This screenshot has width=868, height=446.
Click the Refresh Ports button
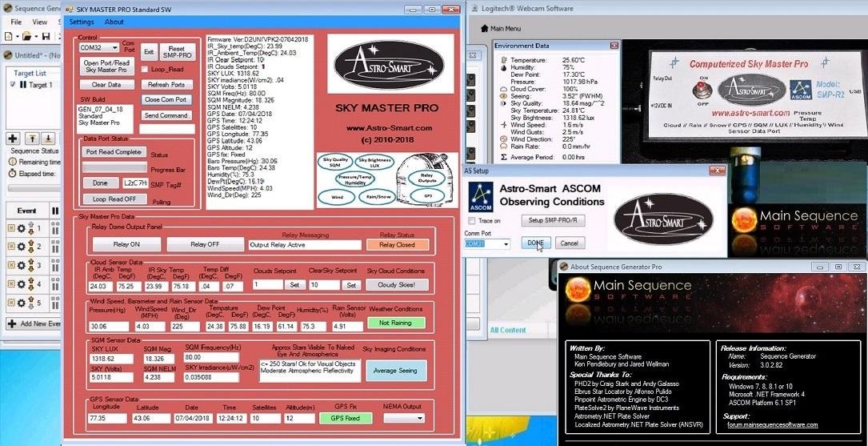tap(166, 85)
